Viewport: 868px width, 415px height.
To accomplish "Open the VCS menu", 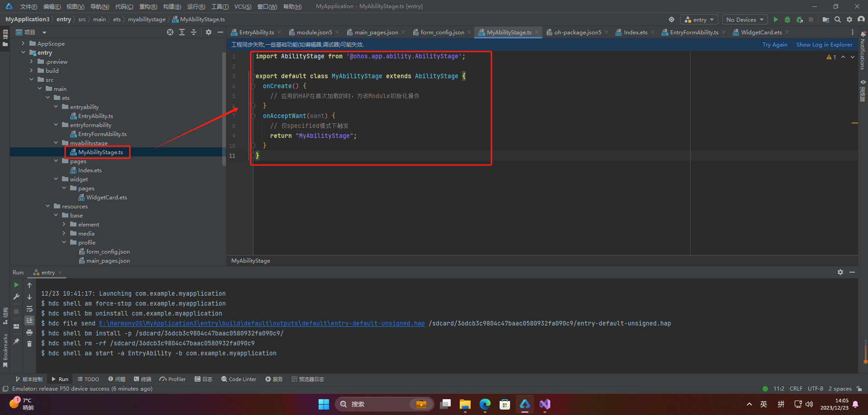I will tap(243, 6).
